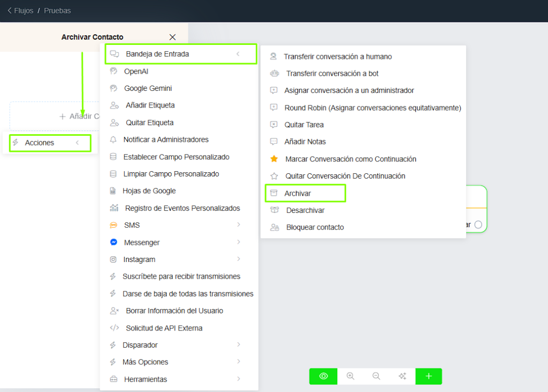
Task: Open the Acciones menu item
Action: [x=40, y=143]
